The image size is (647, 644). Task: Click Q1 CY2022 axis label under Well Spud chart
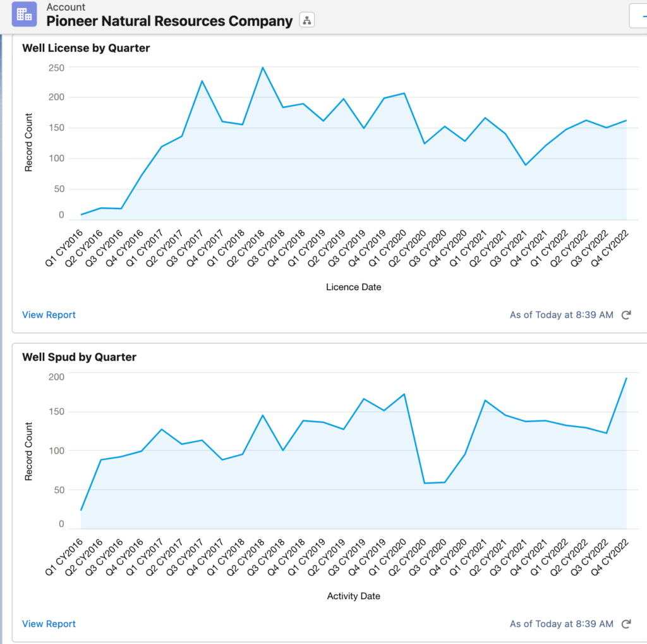(549, 557)
